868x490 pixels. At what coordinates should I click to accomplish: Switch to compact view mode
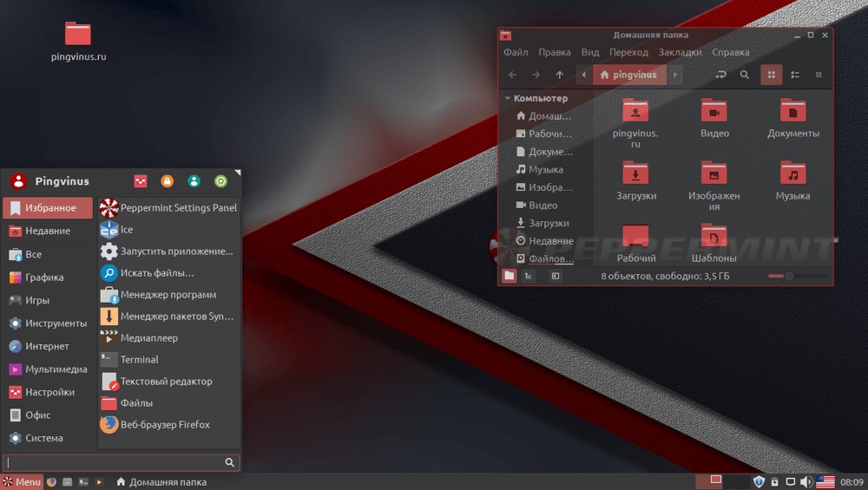pyautogui.click(x=819, y=75)
